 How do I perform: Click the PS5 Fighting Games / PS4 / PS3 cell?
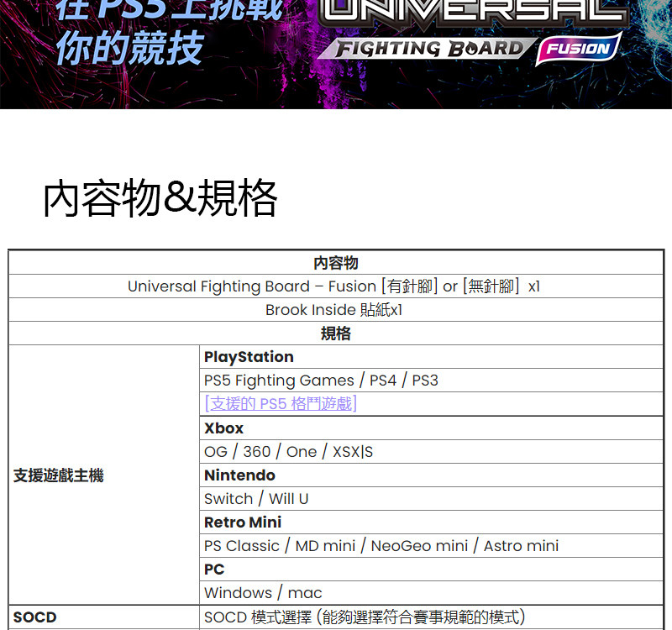(x=431, y=381)
